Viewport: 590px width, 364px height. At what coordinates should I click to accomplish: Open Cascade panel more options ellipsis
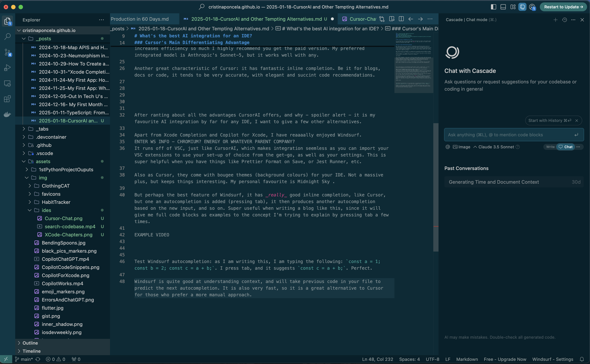click(x=573, y=20)
